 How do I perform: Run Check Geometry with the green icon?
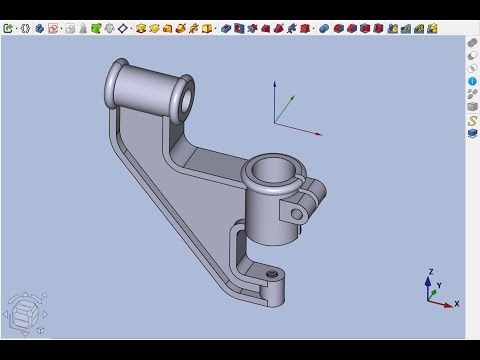click(96, 29)
